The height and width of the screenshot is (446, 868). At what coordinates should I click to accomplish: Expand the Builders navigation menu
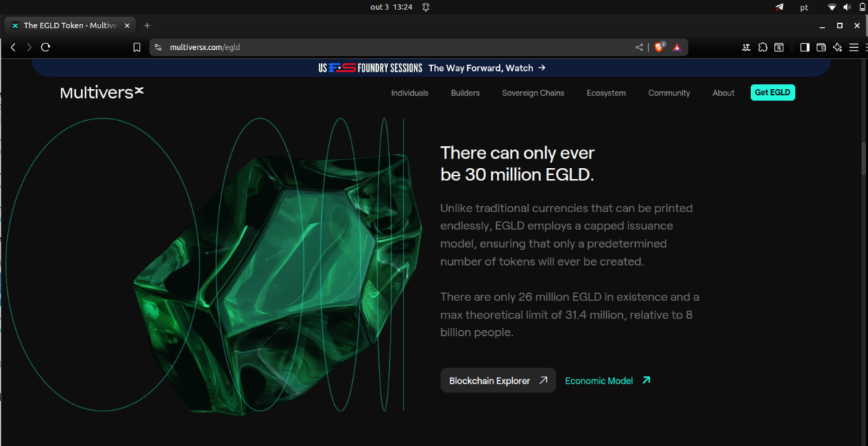(x=465, y=93)
